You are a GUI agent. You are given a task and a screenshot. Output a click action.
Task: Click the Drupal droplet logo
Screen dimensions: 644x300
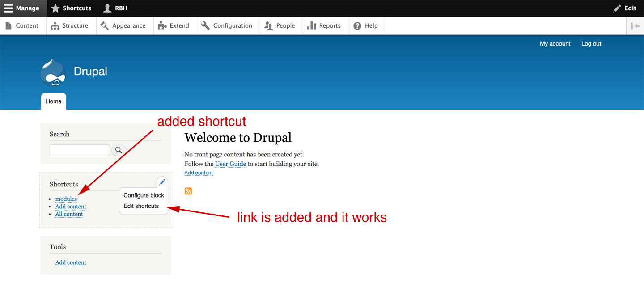pos(53,72)
